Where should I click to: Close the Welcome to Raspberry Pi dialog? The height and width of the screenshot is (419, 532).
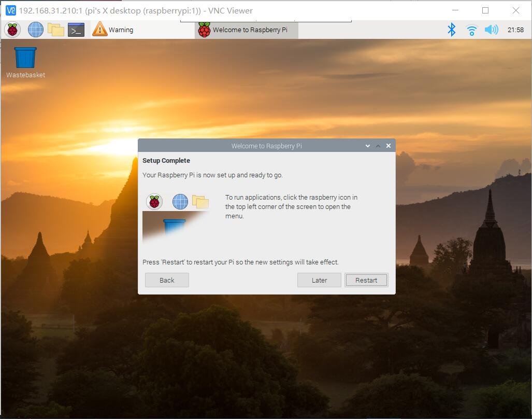pos(389,146)
